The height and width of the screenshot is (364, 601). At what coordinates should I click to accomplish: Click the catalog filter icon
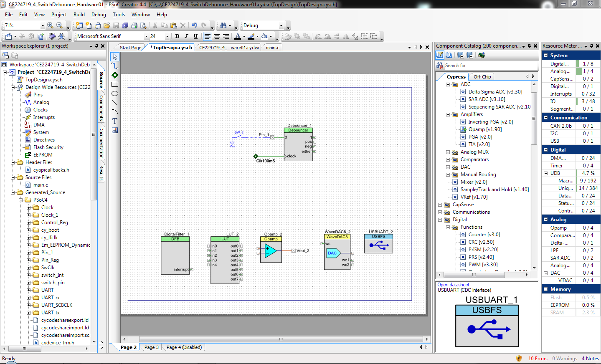[x=440, y=55]
